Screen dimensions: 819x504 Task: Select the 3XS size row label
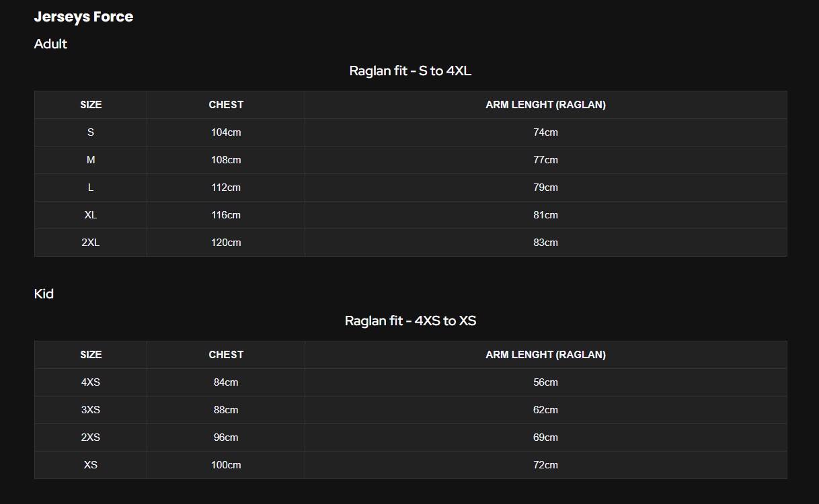[x=91, y=410]
